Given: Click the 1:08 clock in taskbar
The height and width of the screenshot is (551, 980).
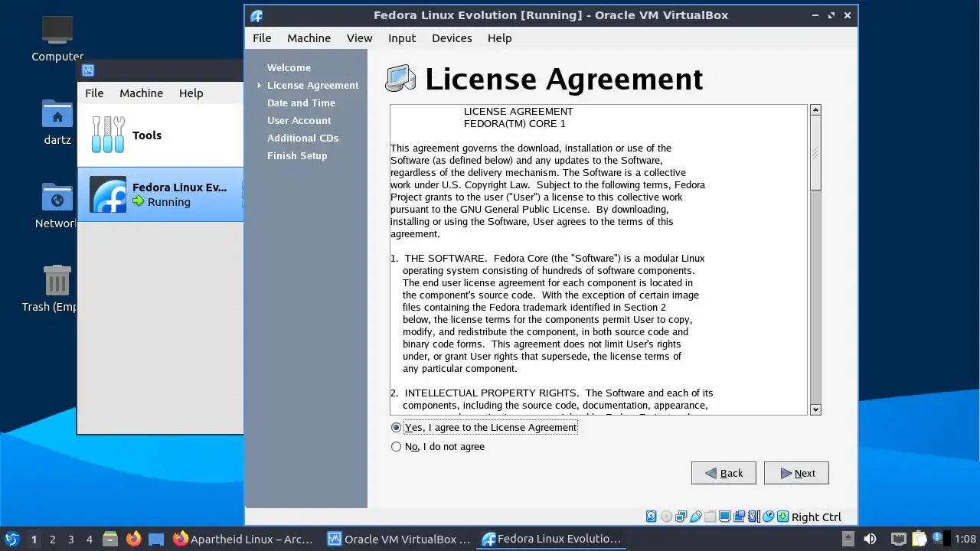Looking at the screenshot, I should 965,540.
